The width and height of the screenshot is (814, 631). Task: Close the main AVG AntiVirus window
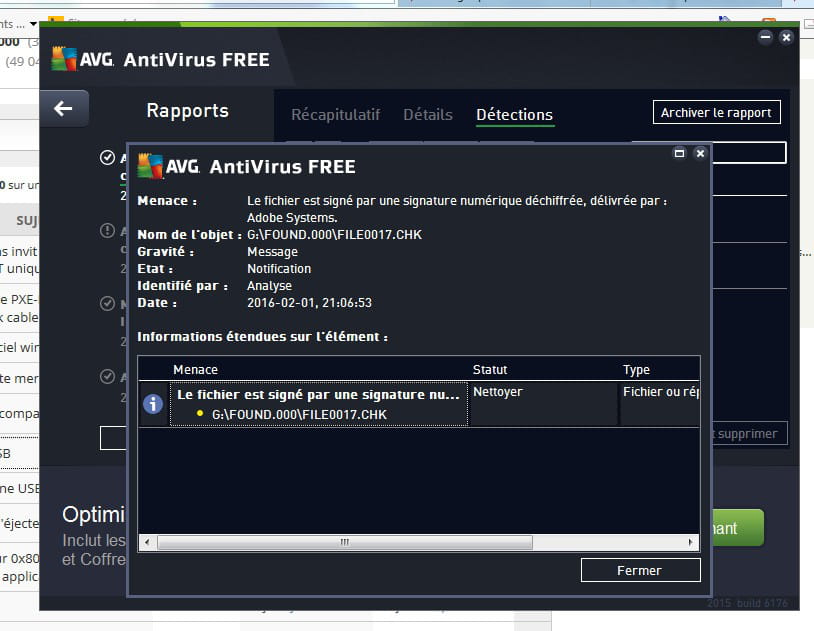786,37
